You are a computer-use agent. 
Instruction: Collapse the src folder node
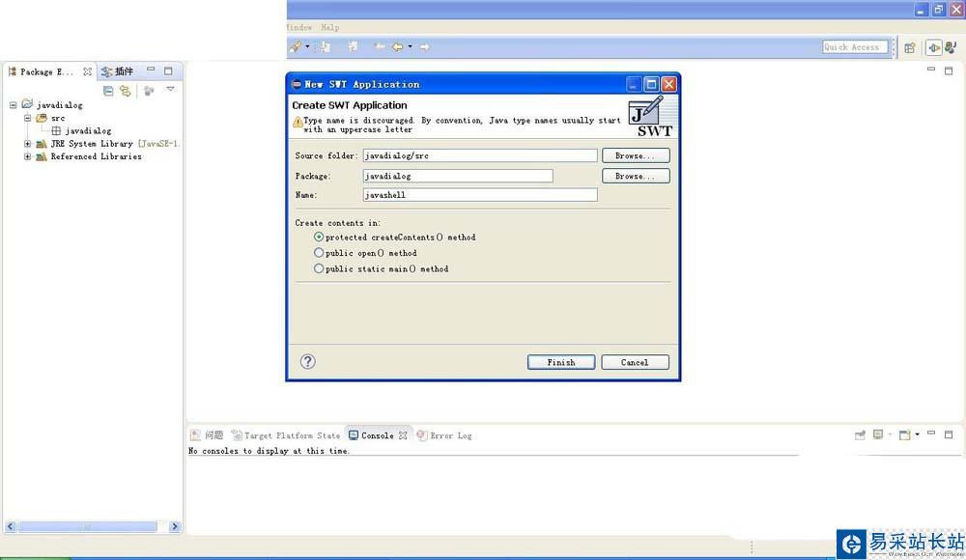pyautogui.click(x=27, y=118)
